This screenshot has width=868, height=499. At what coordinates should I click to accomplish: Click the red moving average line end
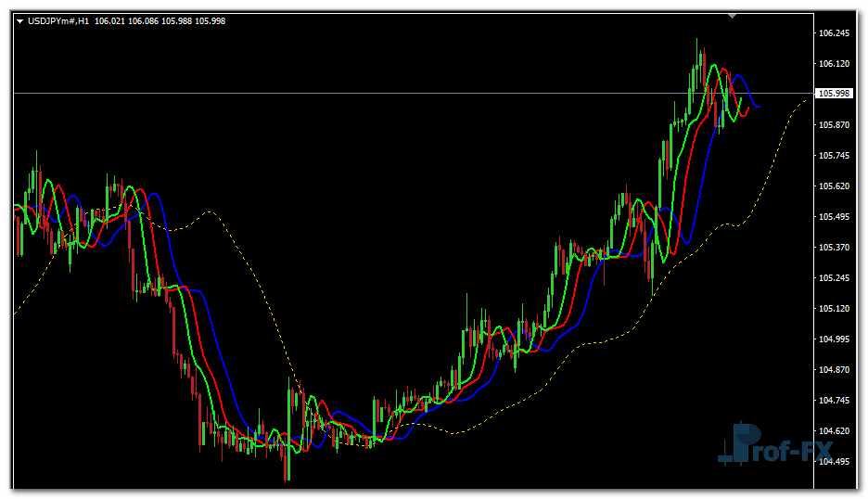pos(747,108)
